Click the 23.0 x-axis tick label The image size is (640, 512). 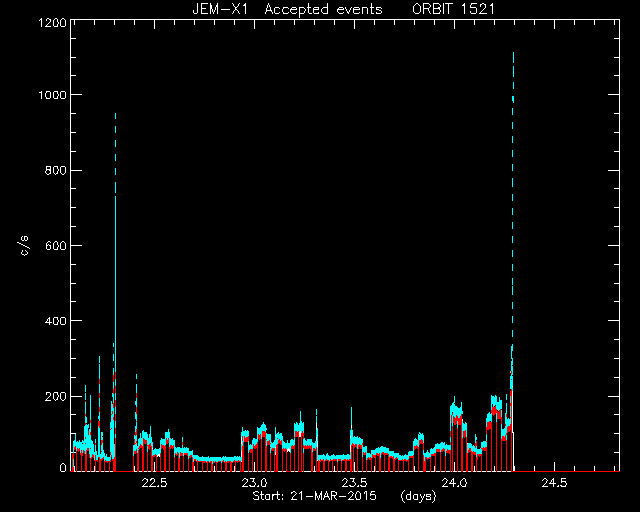[254, 483]
